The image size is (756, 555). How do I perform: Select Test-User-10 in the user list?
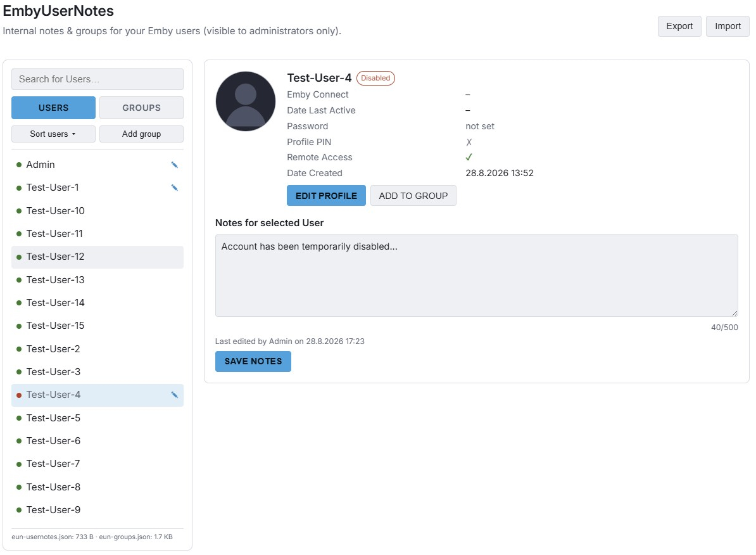coord(98,211)
